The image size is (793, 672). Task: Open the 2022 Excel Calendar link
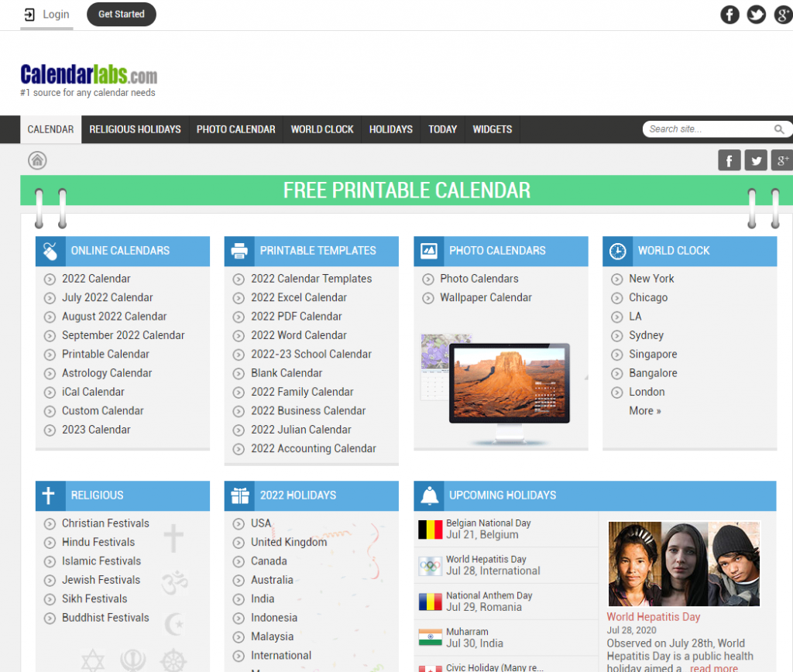coord(298,297)
